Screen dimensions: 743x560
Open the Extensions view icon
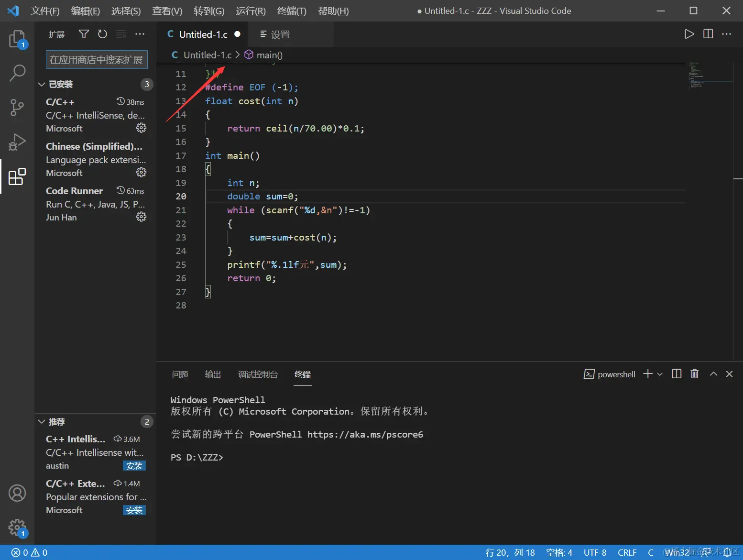pos(17,176)
